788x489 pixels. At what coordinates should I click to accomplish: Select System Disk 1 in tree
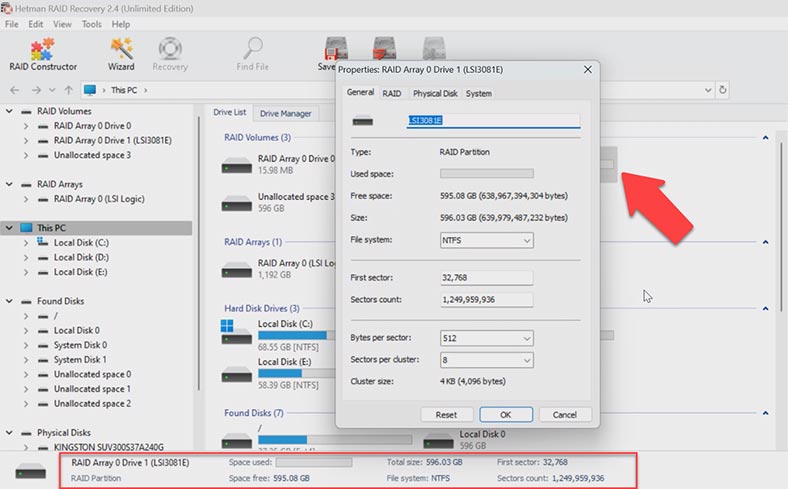tap(80, 360)
